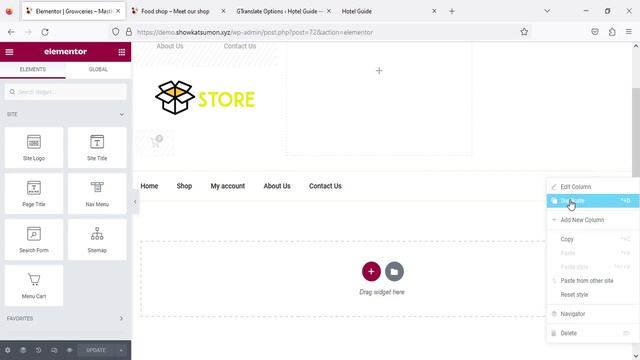Open Elementor settings gear in footer
Image resolution: width=640 pixels, height=360 pixels.
click(x=8, y=350)
